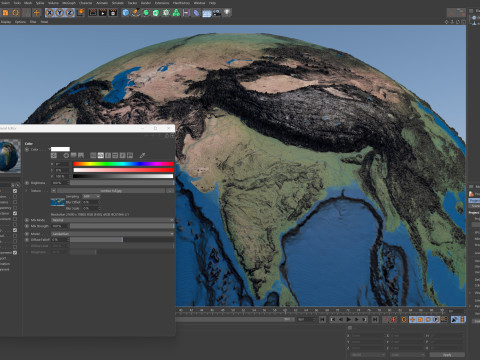Open viewport Display menu
Screen dimensions: 480x360
[6, 22]
